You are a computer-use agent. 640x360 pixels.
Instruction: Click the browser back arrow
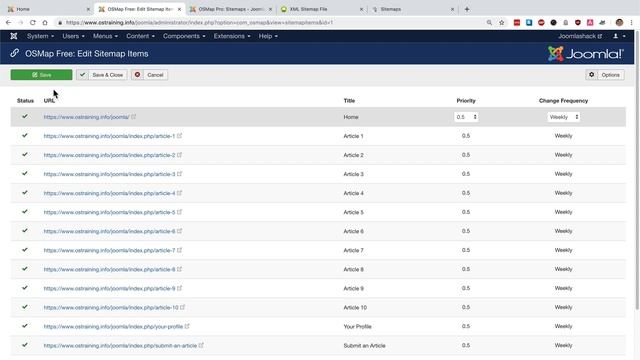pos(9,22)
